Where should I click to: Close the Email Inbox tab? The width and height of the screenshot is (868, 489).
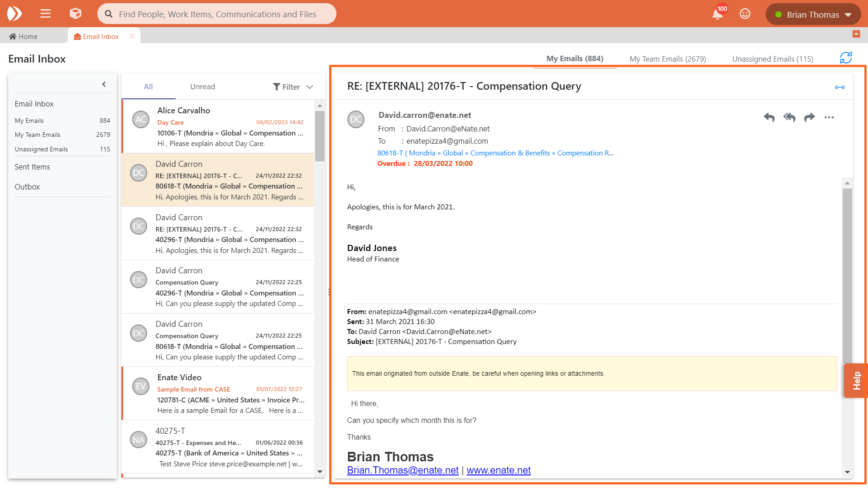(131, 36)
